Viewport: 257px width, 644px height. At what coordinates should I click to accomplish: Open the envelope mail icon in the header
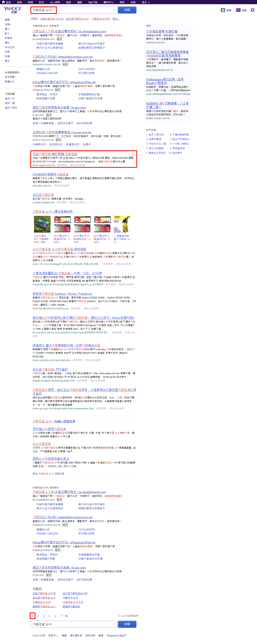point(238,10)
